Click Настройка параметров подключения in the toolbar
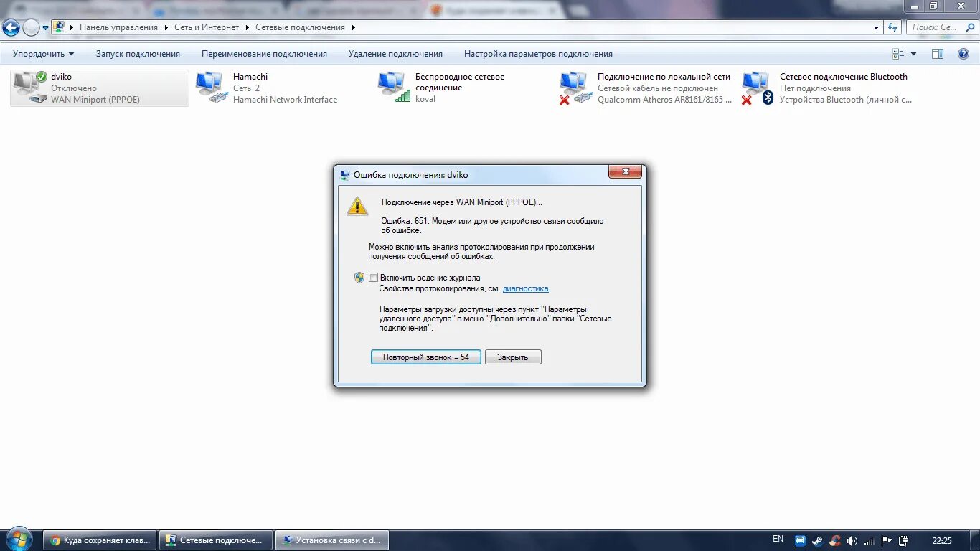980x551 pixels. coord(538,54)
